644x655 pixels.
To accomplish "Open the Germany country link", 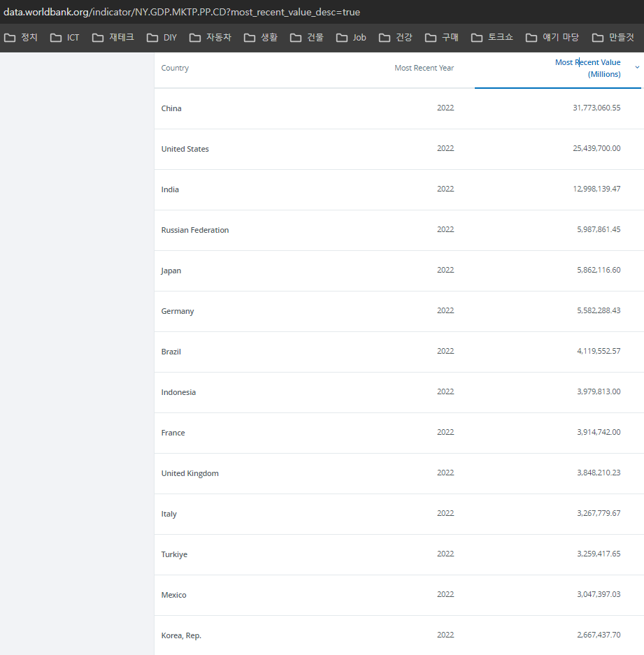I will coord(177,311).
